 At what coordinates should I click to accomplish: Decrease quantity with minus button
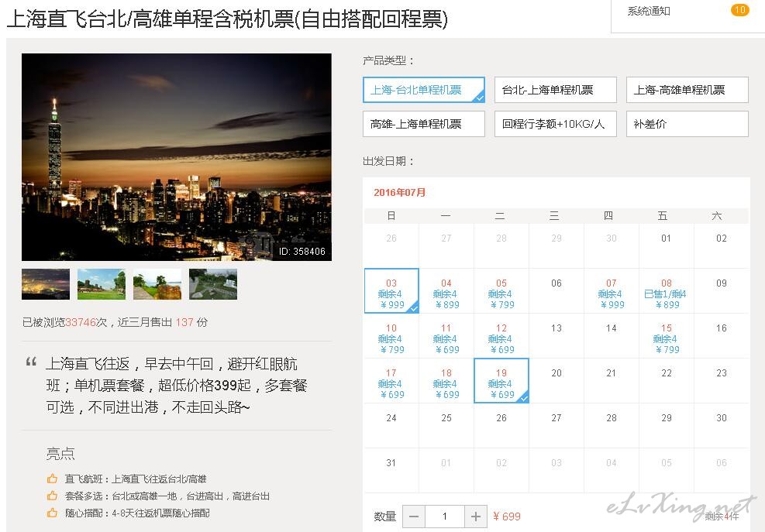pos(414,517)
